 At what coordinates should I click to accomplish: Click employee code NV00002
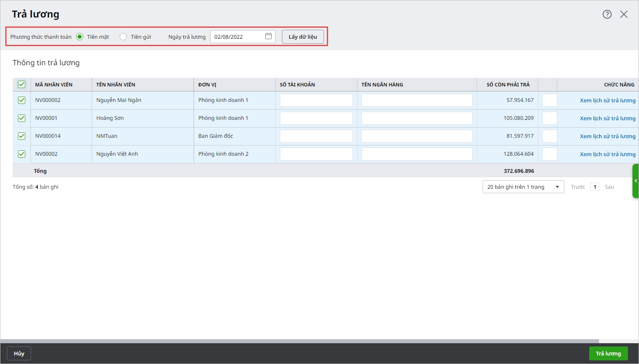click(x=46, y=154)
